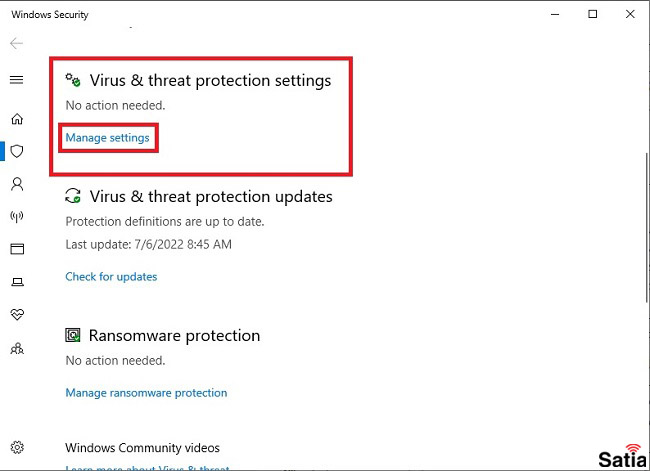The width and height of the screenshot is (650, 471).
Task: Open Firewall & network protection icon
Action: 17,216
